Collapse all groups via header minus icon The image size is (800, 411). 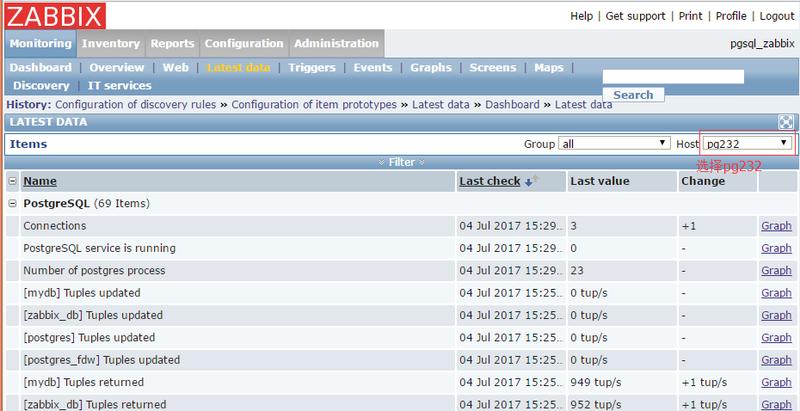coord(12,181)
